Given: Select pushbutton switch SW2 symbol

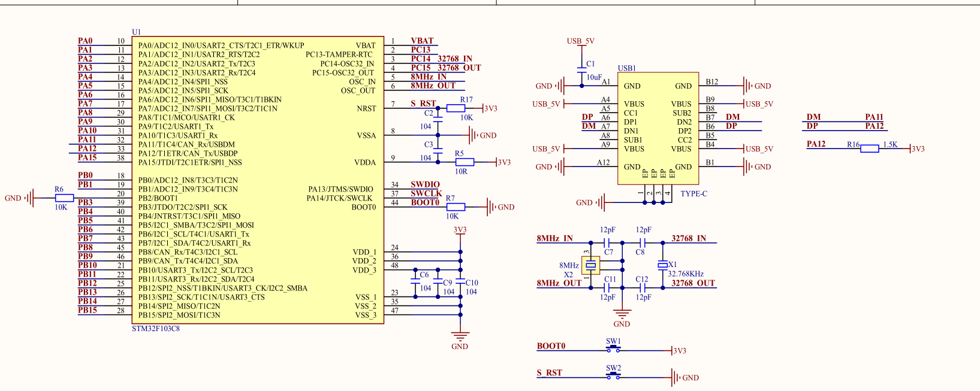Looking at the screenshot, I should click(613, 376).
